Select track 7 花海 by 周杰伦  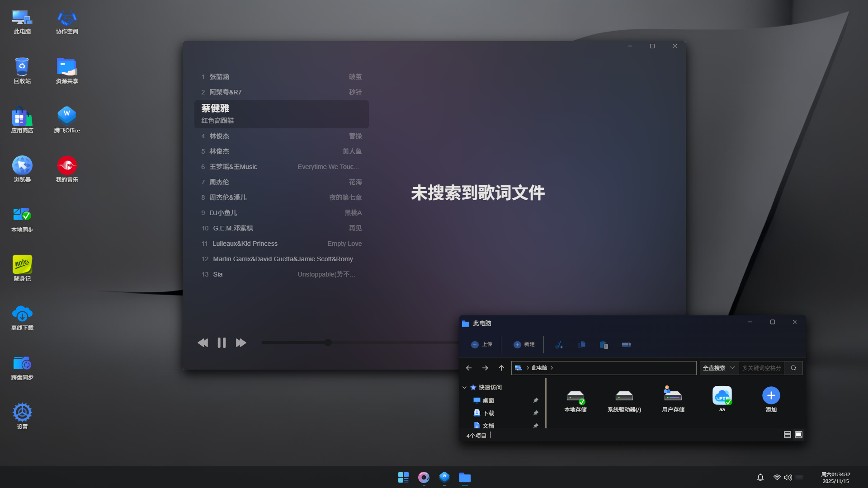click(280, 182)
